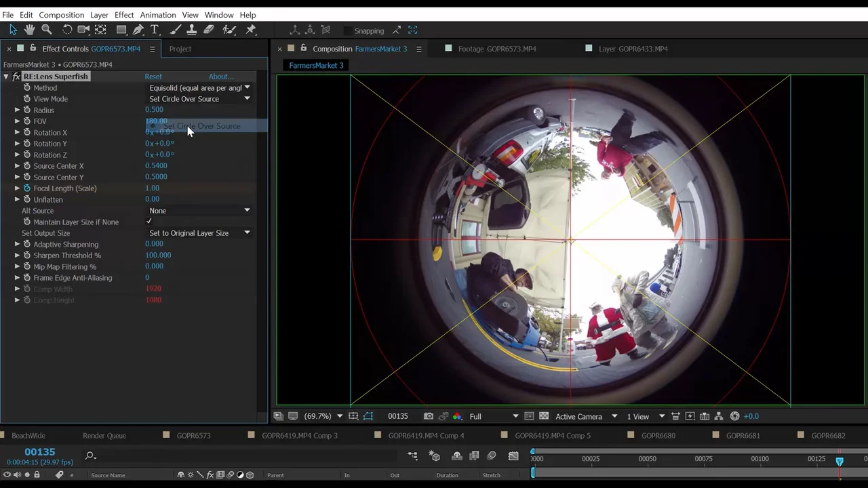Collapse the RE:Lens Superfish effect

(x=6, y=77)
